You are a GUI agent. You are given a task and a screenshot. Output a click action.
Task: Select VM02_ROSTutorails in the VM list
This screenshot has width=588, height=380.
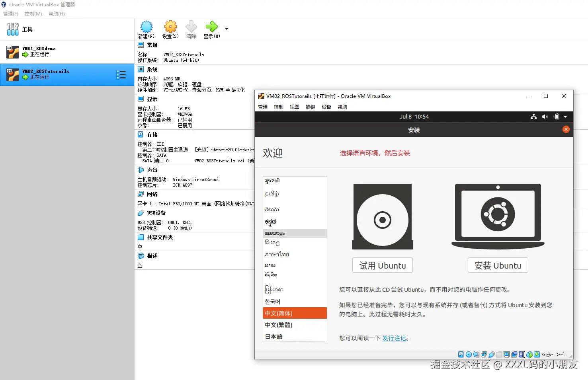[x=67, y=74]
